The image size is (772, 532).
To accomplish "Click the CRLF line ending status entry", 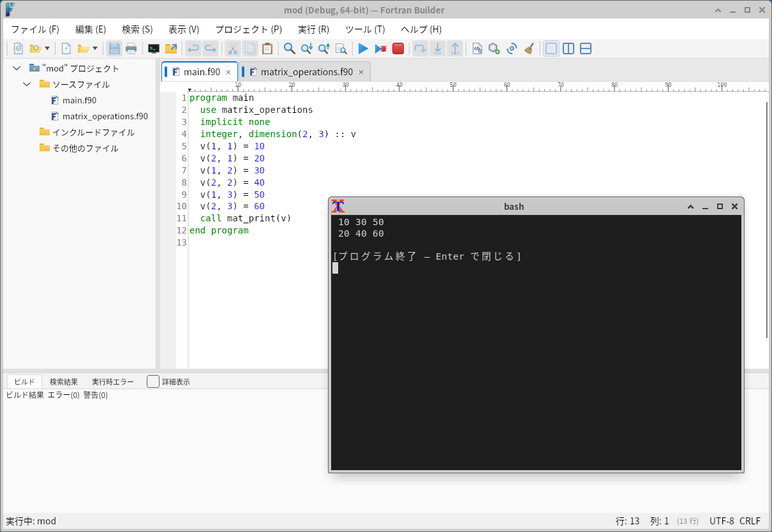I will click(750, 521).
